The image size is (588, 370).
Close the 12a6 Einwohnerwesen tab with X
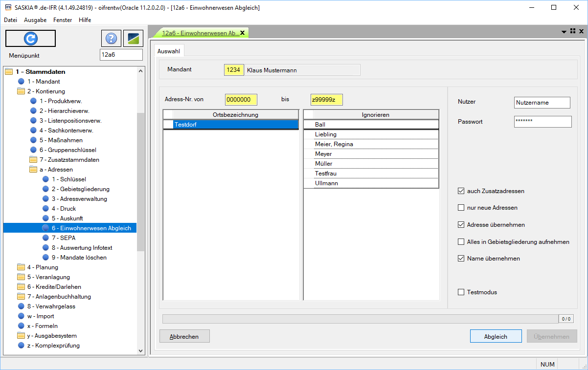coord(242,33)
